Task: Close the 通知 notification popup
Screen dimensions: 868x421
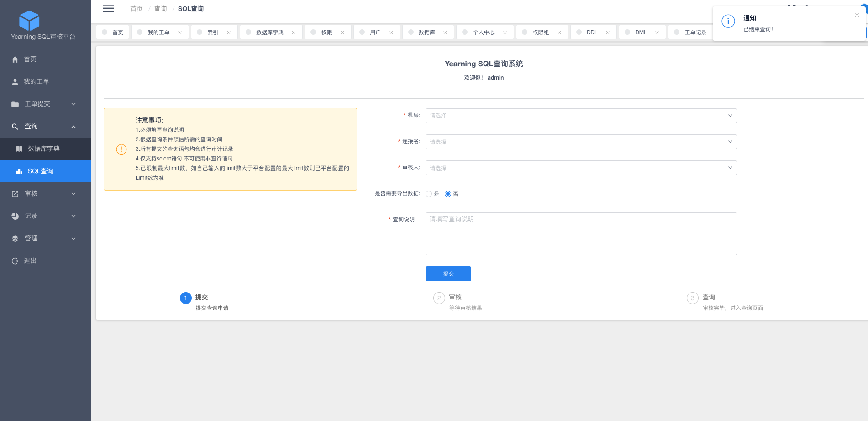Action: (857, 16)
